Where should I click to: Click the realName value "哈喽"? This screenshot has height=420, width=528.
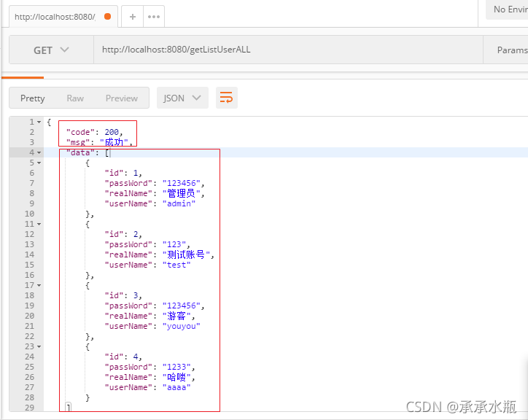pyautogui.click(x=176, y=377)
